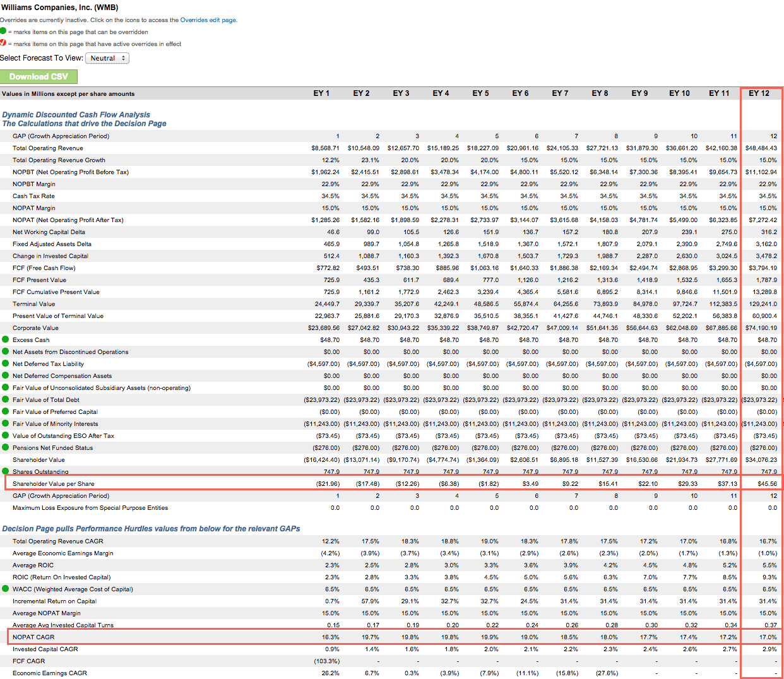Open the Overrides edit page link
Viewport: 784px width, 679px height.
click(208, 20)
